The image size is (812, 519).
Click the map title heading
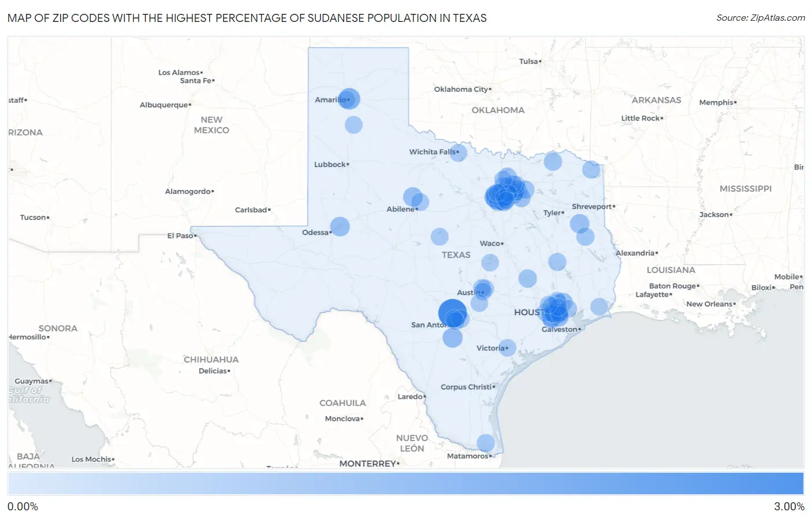(247, 18)
